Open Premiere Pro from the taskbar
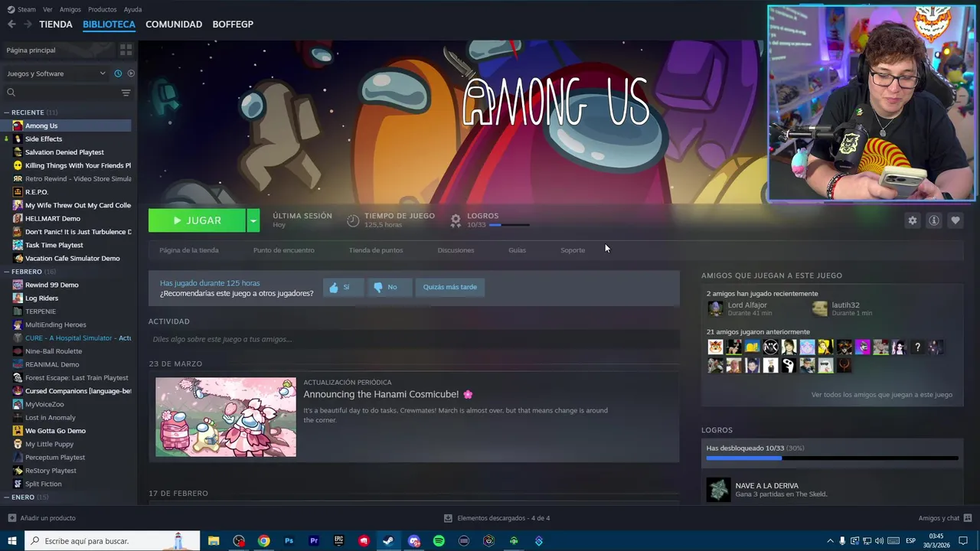The height and width of the screenshot is (551, 980). tap(314, 541)
